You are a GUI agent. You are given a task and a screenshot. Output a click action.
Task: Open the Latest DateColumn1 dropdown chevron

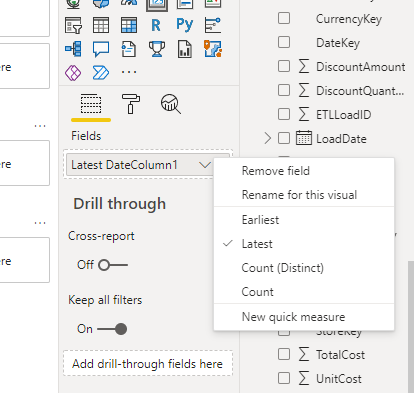(205, 165)
